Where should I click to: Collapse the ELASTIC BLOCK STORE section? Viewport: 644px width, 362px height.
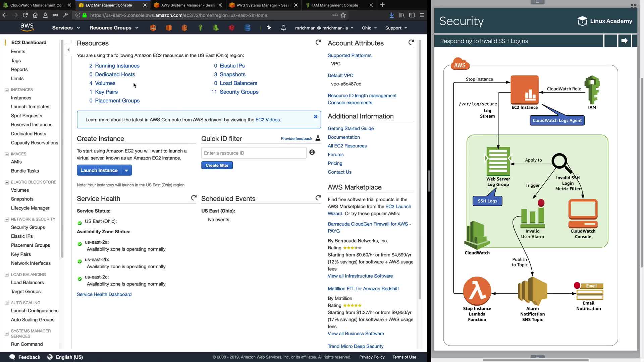click(x=6, y=182)
